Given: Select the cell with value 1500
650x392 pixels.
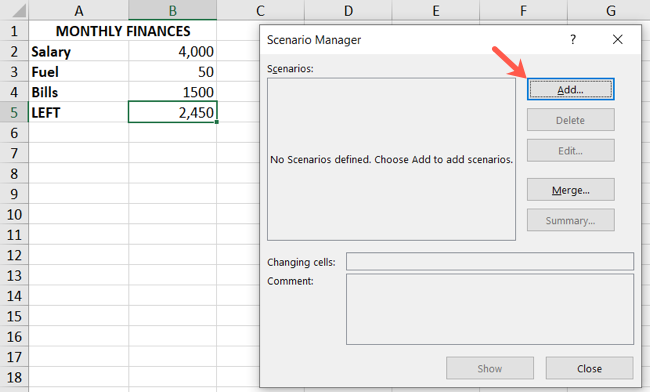Looking at the screenshot, I should [x=172, y=92].
